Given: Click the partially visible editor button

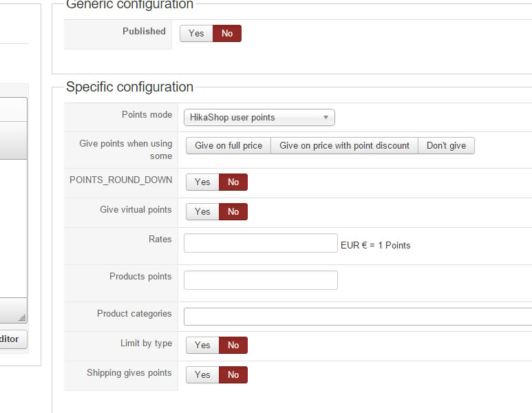Looking at the screenshot, I should point(10,339).
